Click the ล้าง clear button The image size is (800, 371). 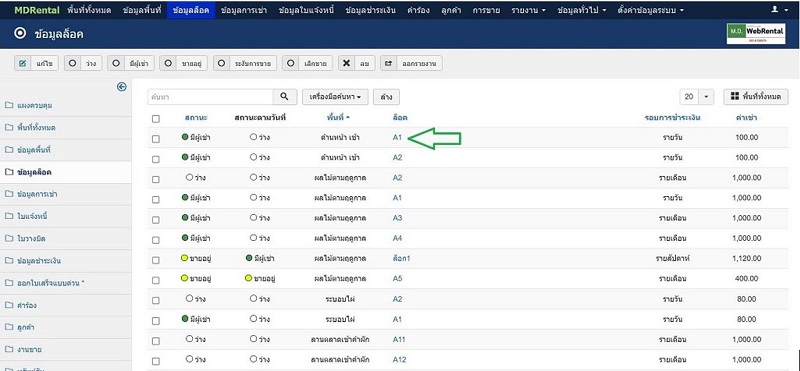point(386,96)
